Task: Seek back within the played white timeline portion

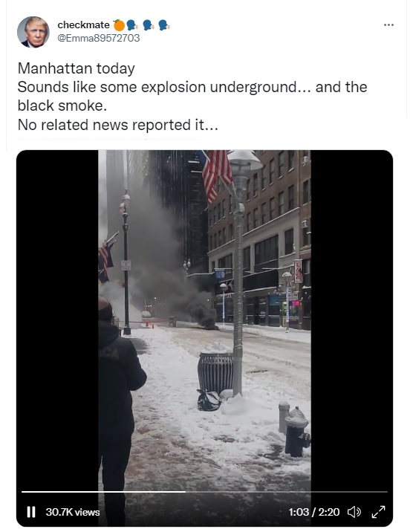Action: point(103,491)
